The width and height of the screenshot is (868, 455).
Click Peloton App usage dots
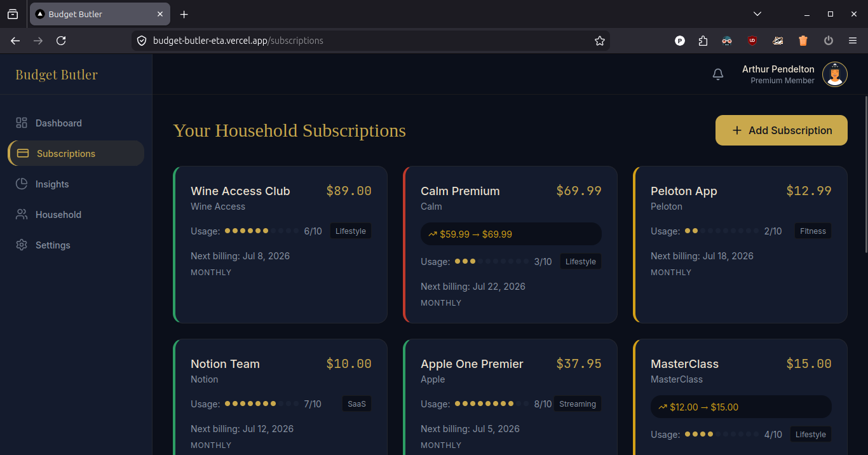(x=721, y=231)
